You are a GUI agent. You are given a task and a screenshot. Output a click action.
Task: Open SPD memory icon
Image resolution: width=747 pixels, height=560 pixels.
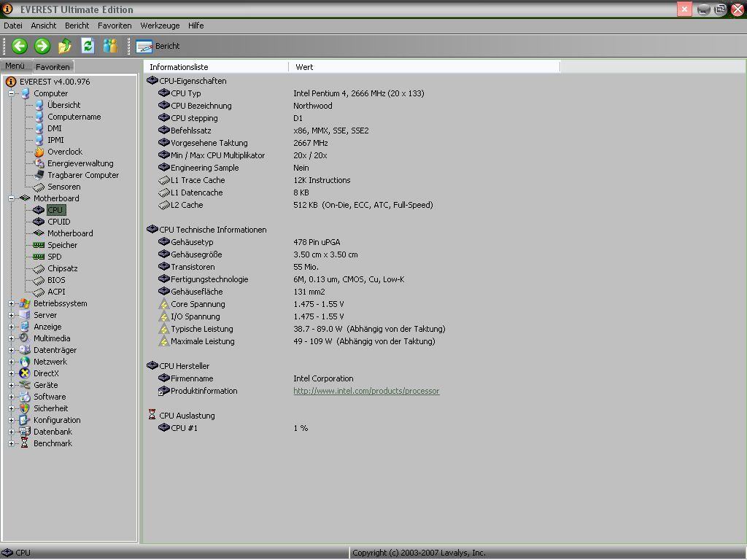(x=39, y=257)
